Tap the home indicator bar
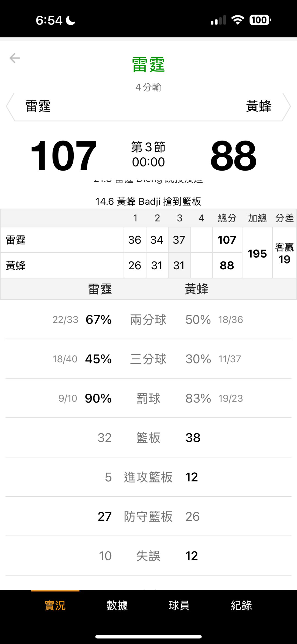The image size is (297, 644). point(148,637)
